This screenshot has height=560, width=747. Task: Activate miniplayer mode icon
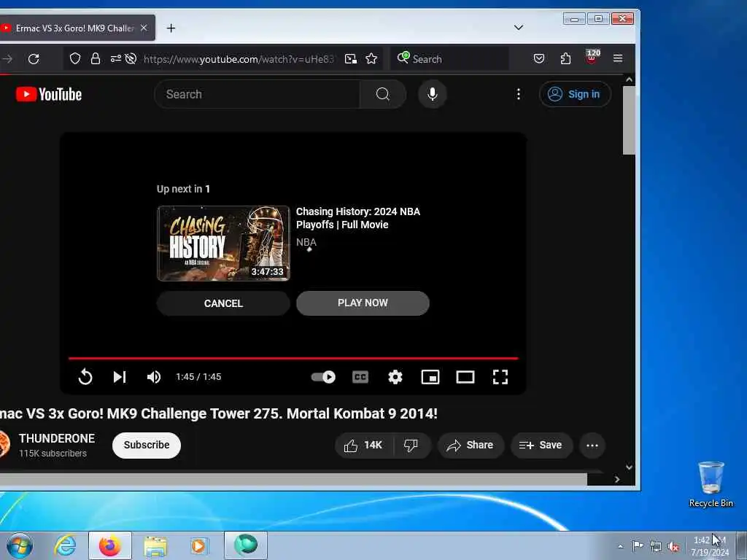coord(430,377)
